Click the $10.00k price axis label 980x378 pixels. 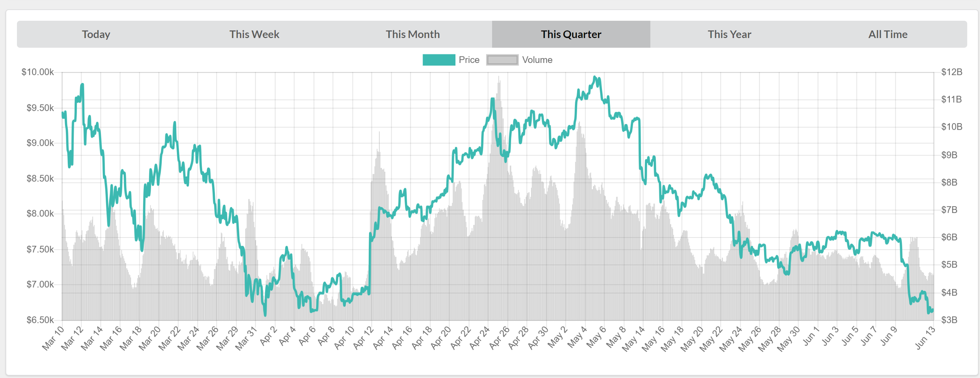pos(37,72)
